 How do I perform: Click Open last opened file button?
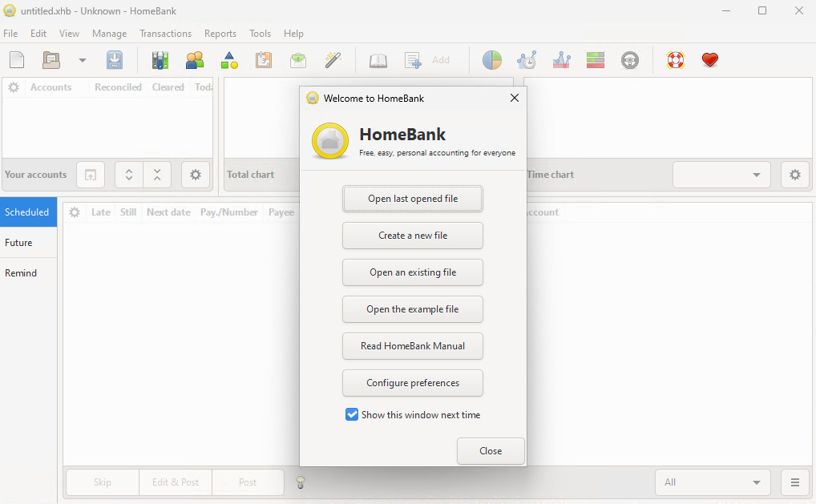413,199
